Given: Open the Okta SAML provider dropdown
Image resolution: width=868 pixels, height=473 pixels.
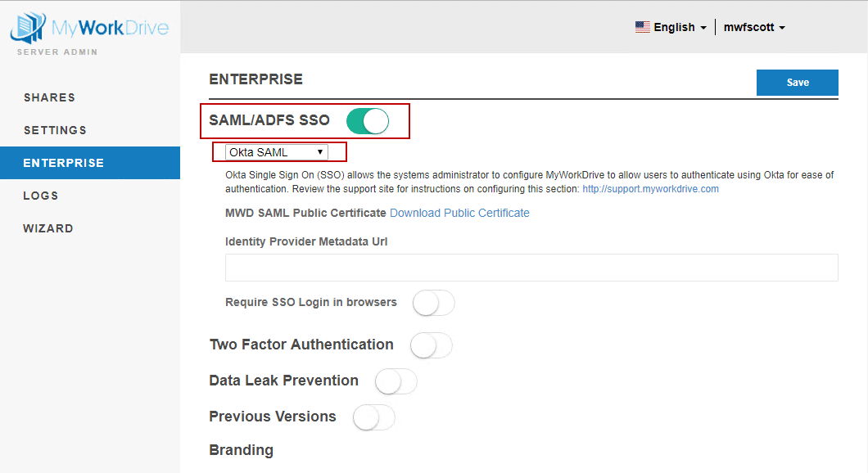Looking at the screenshot, I should (277, 152).
